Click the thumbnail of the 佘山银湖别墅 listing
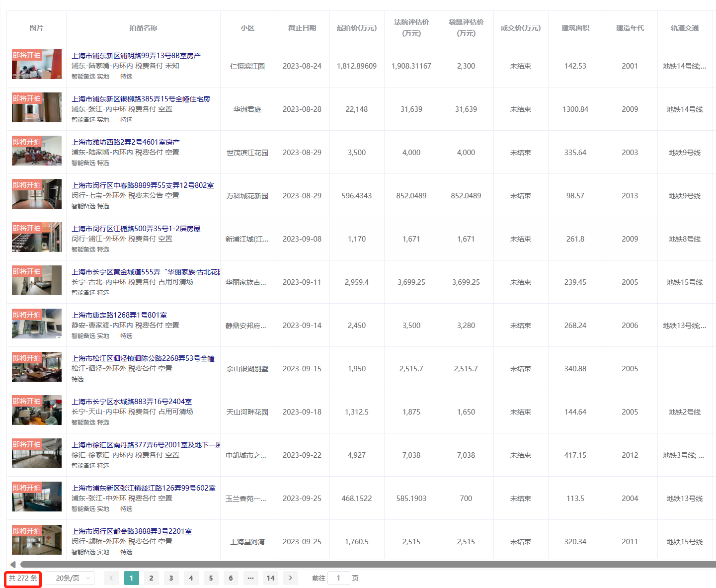 (36, 367)
